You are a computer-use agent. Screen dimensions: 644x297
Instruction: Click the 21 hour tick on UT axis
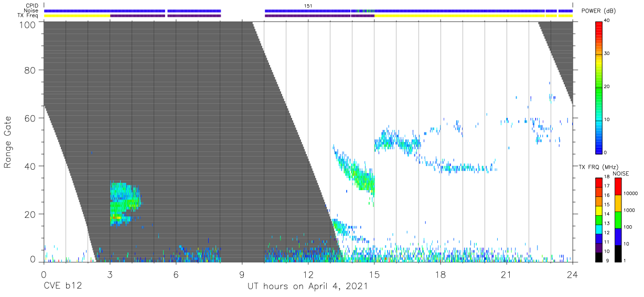coord(507,274)
